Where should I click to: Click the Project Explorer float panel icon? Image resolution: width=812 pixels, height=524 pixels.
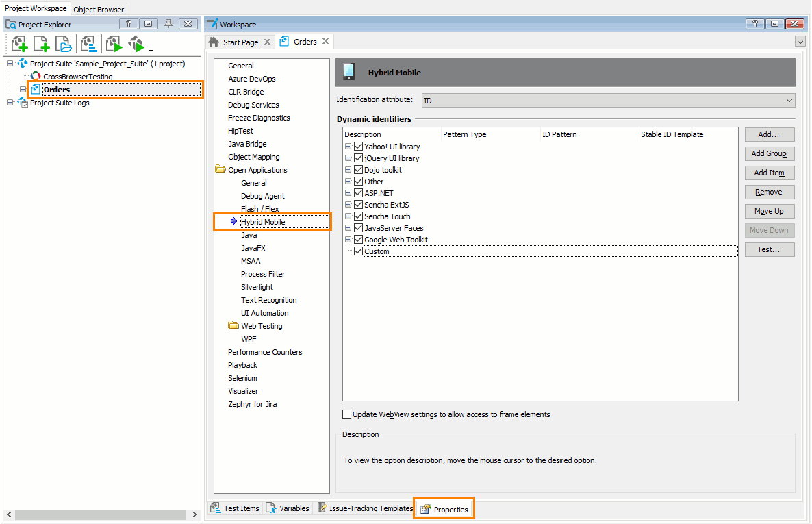point(148,24)
